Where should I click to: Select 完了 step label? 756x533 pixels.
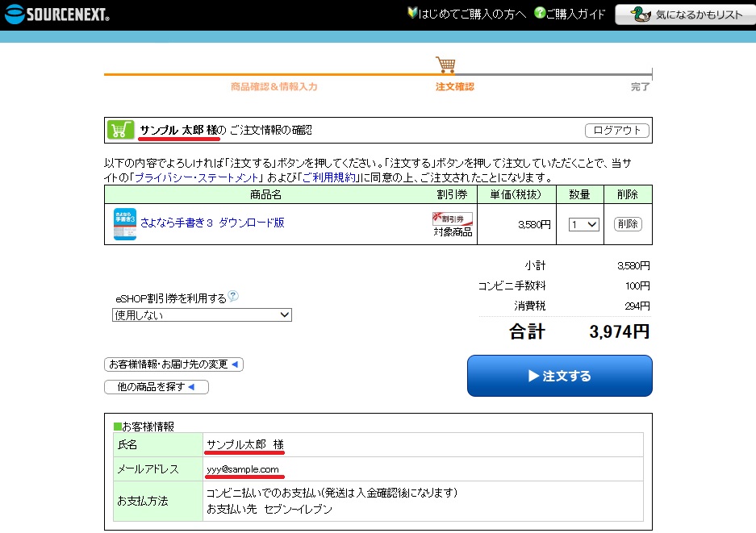[641, 87]
